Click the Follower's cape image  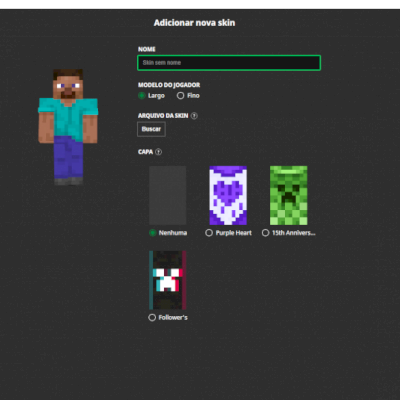click(168, 280)
